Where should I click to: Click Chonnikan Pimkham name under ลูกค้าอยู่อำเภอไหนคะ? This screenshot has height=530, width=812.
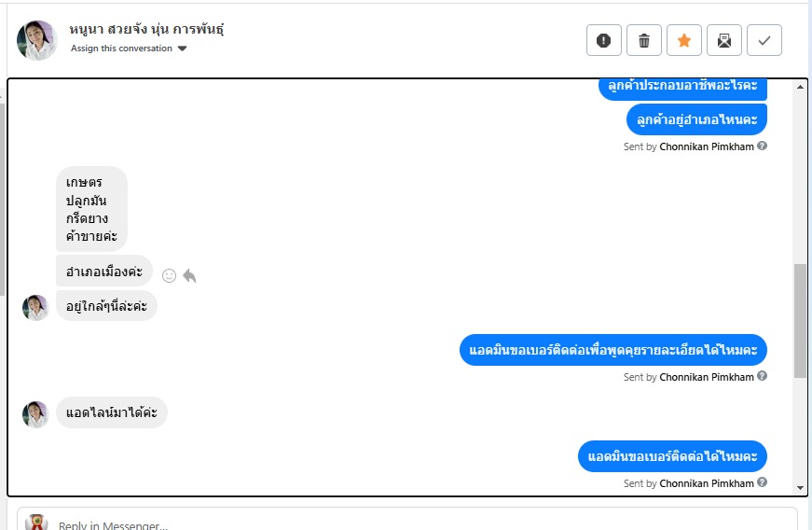coord(707,146)
